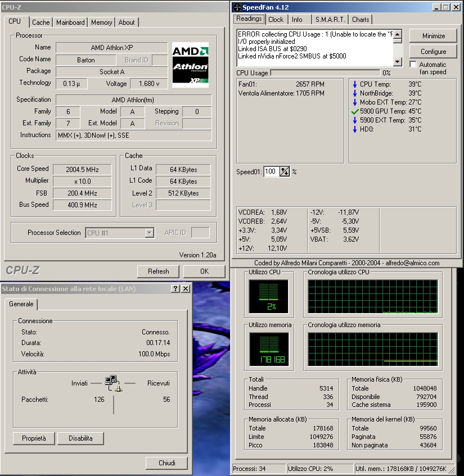The height and width of the screenshot is (476, 464).
Task: Select the Generale tab in LAN dialog
Action: click(21, 304)
